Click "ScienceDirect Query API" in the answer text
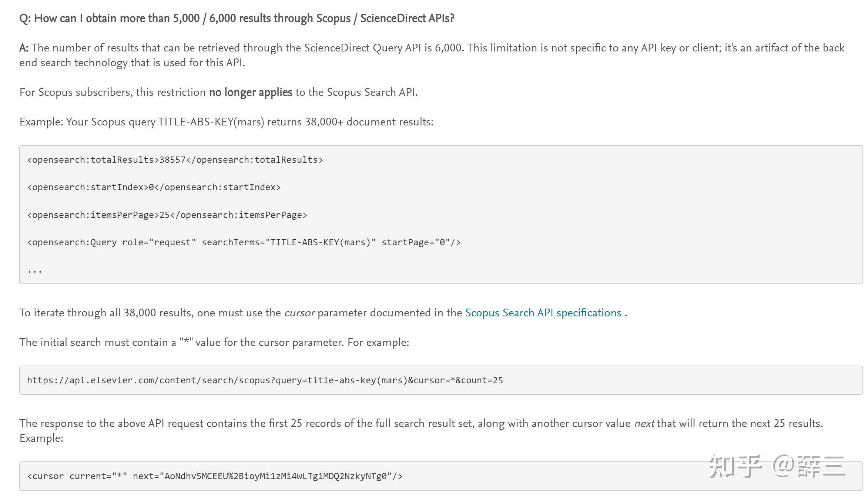 (x=362, y=48)
